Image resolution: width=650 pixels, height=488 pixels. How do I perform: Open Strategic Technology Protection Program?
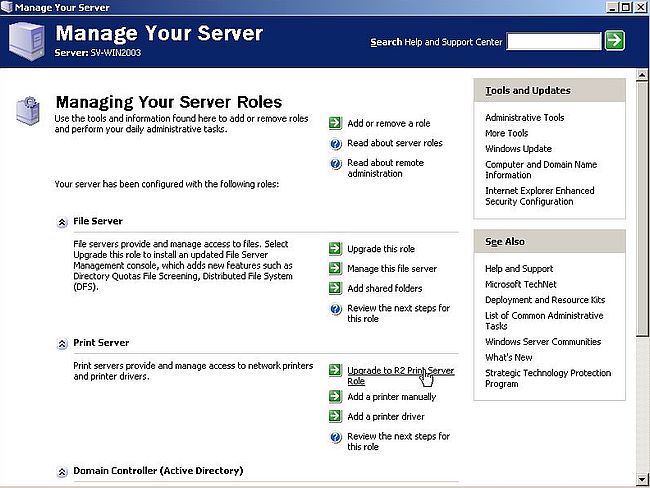tap(548, 378)
